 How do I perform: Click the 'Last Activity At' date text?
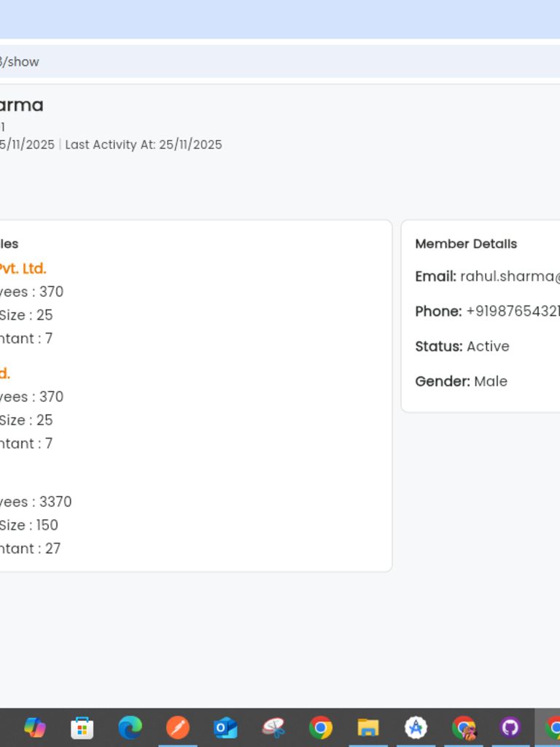[144, 144]
